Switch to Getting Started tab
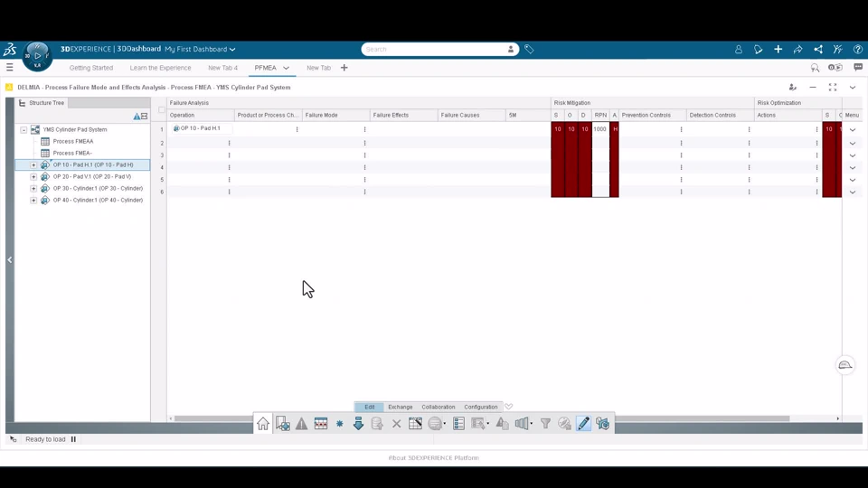The height and width of the screenshot is (488, 868). [x=90, y=68]
